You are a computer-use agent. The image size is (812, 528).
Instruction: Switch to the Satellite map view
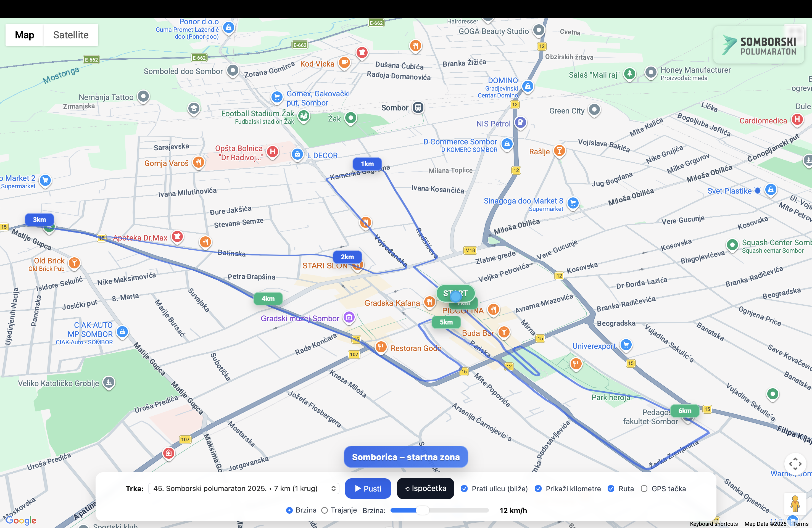click(x=71, y=35)
